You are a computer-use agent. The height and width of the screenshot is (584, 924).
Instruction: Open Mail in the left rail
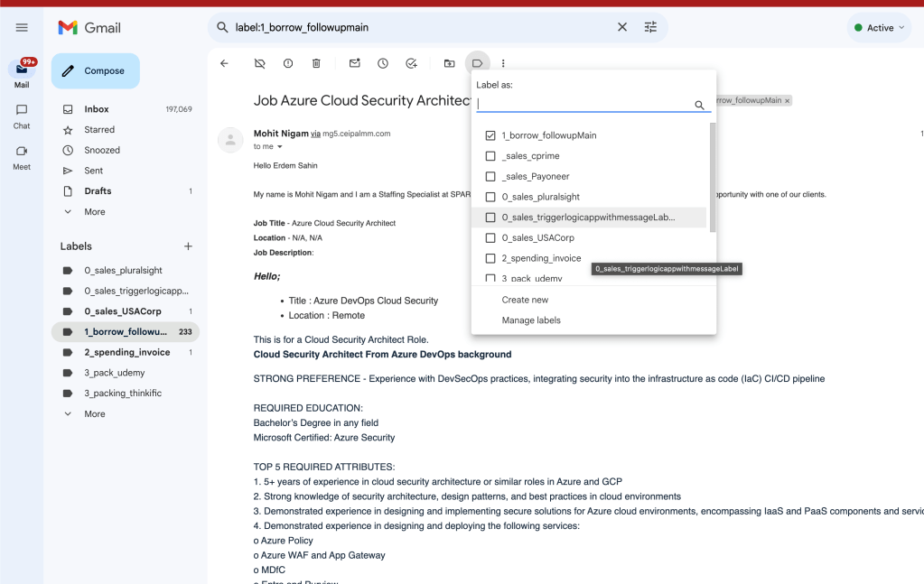point(22,73)
